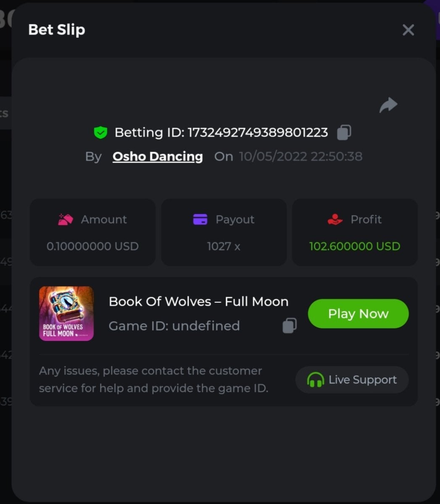Click the 1027 x payout value
The width and height of the screenshot is (440, 504).
[224, 246]
